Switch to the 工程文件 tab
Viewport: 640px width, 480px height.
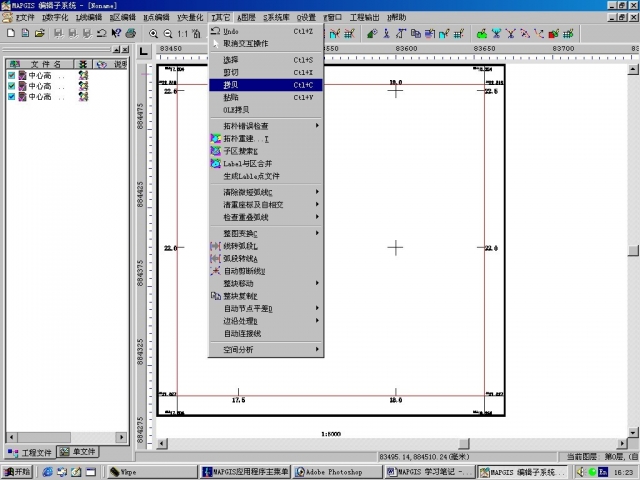[x=32, y=451]
